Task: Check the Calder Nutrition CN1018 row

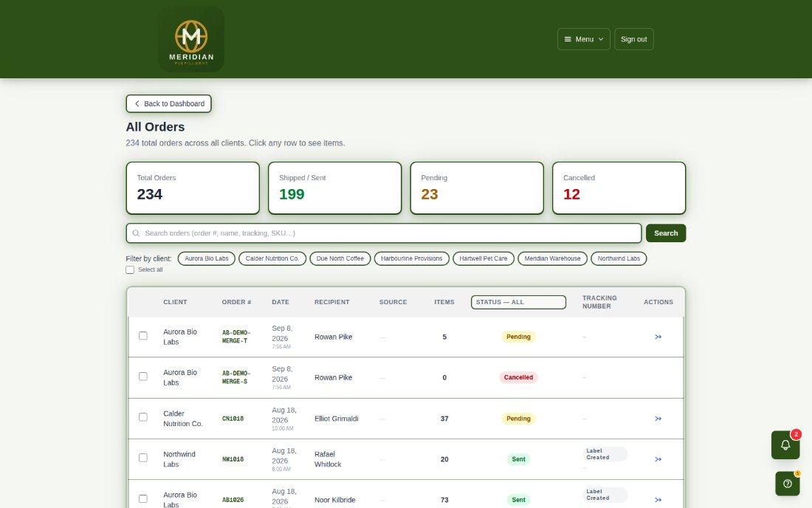Action: click(x=143, y=417)
